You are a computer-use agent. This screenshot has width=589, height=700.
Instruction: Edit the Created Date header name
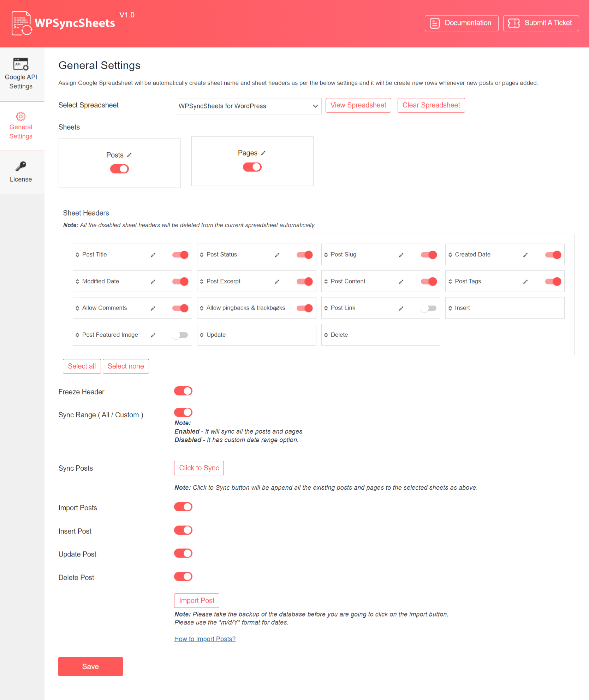pyautogui.click(x=525, y=255)
